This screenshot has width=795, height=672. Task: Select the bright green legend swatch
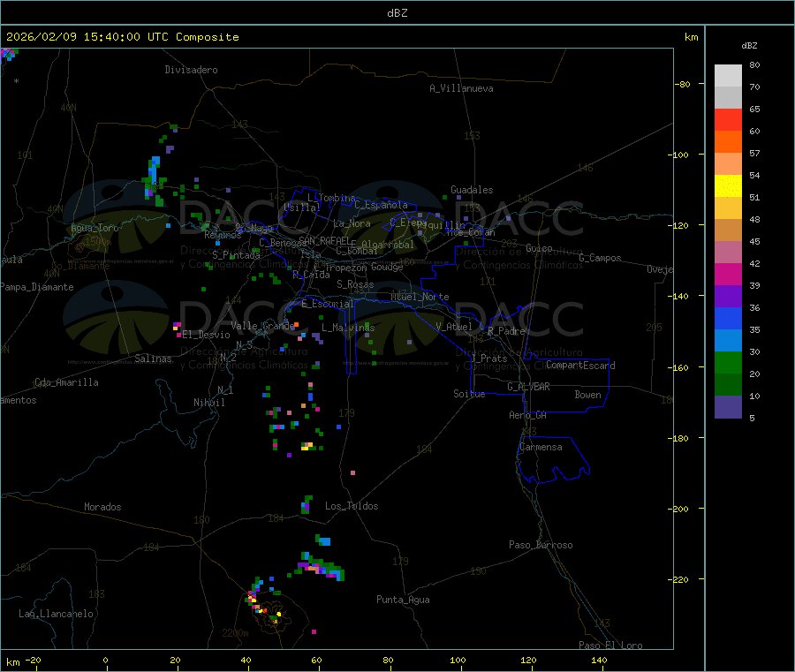point(728,363)
